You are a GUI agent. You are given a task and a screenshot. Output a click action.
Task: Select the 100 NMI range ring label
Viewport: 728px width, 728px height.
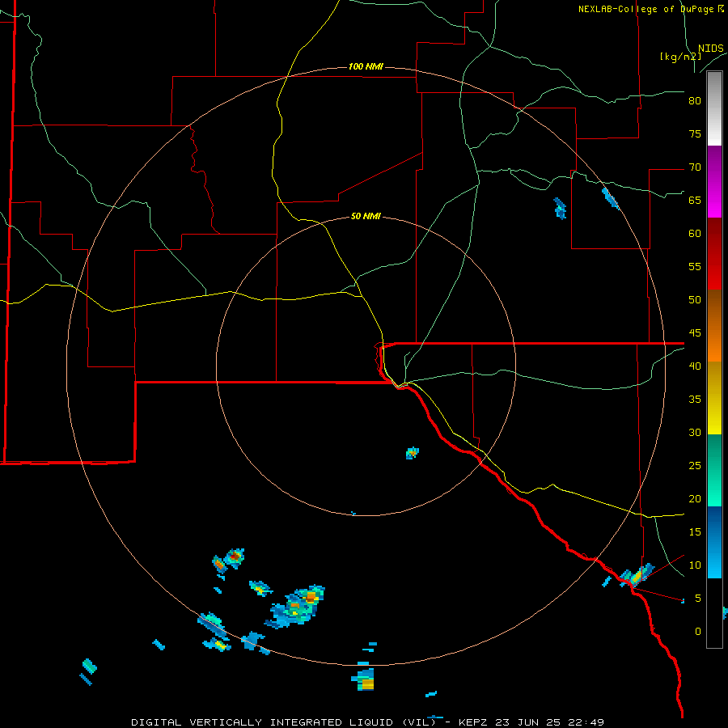tap(366, 66)
